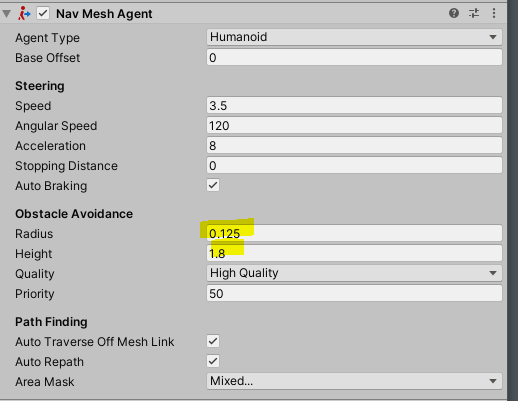This screenshot has width=518, height=401.
Task: Open the Area Mask Mixed dropdown
Action: pyautogui.click(x=354, y=381)
